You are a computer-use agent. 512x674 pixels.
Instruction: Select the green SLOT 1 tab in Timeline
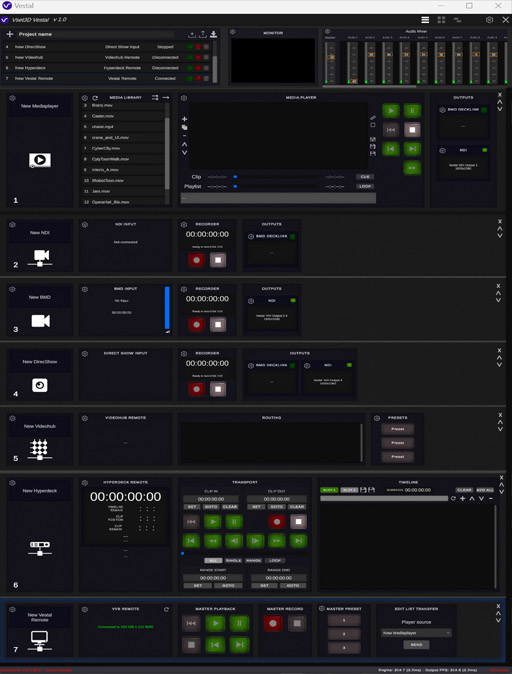click(329, 490)
